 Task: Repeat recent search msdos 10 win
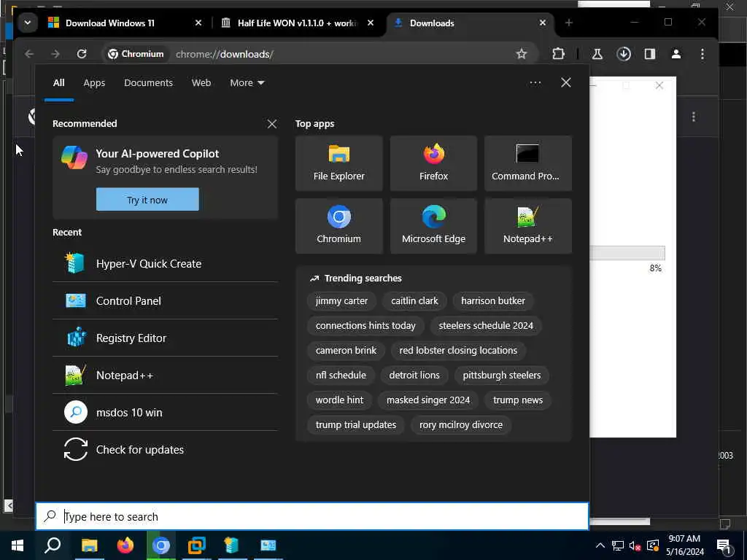(x=166, y=413)
